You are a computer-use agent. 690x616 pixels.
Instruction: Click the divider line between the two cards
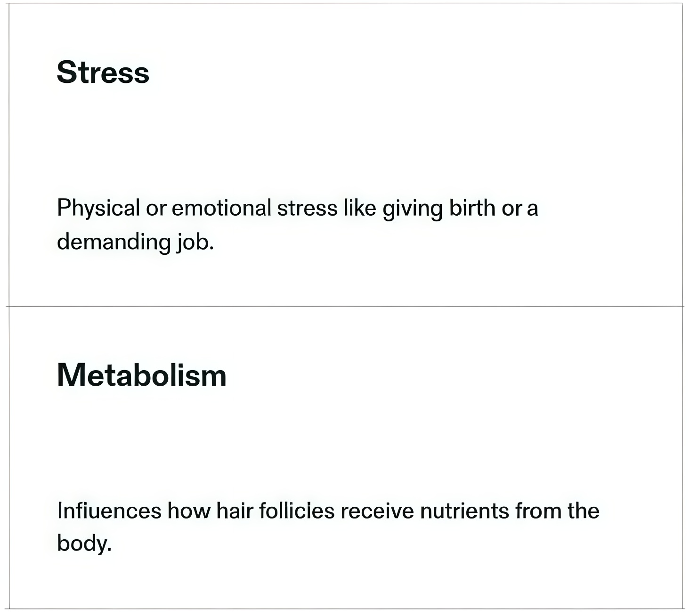(x=345, y=306)
